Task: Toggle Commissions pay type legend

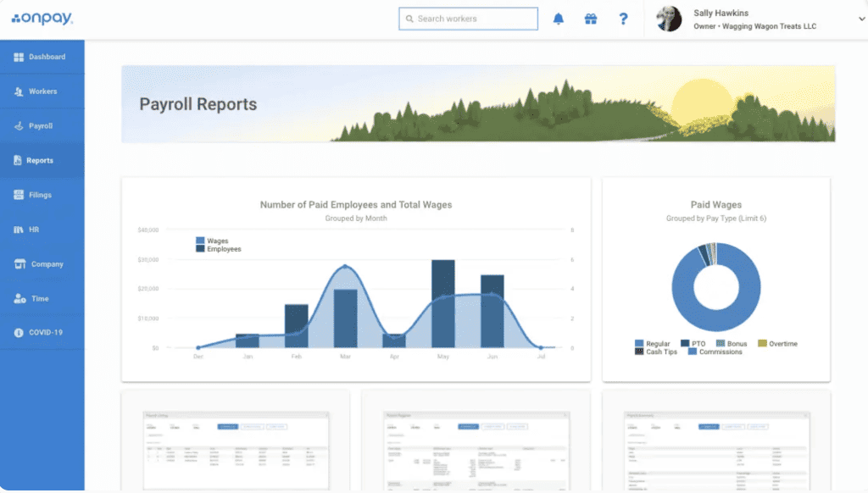Action: 715,352
